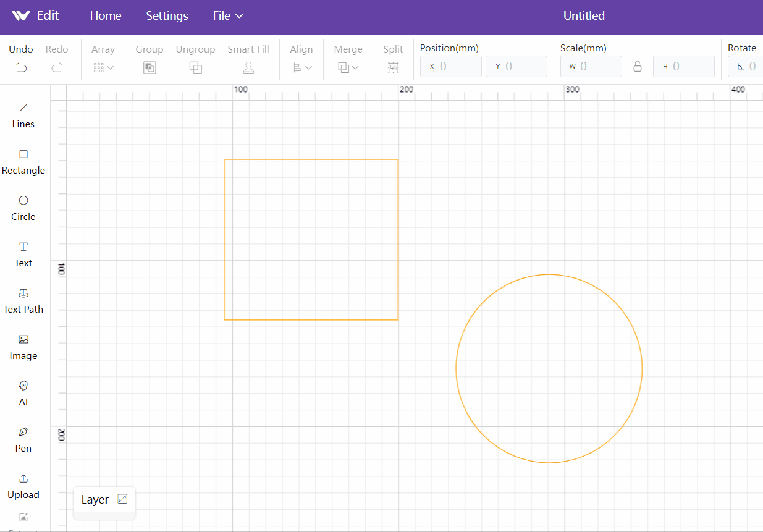Click the app logo next to Edit

21,16
